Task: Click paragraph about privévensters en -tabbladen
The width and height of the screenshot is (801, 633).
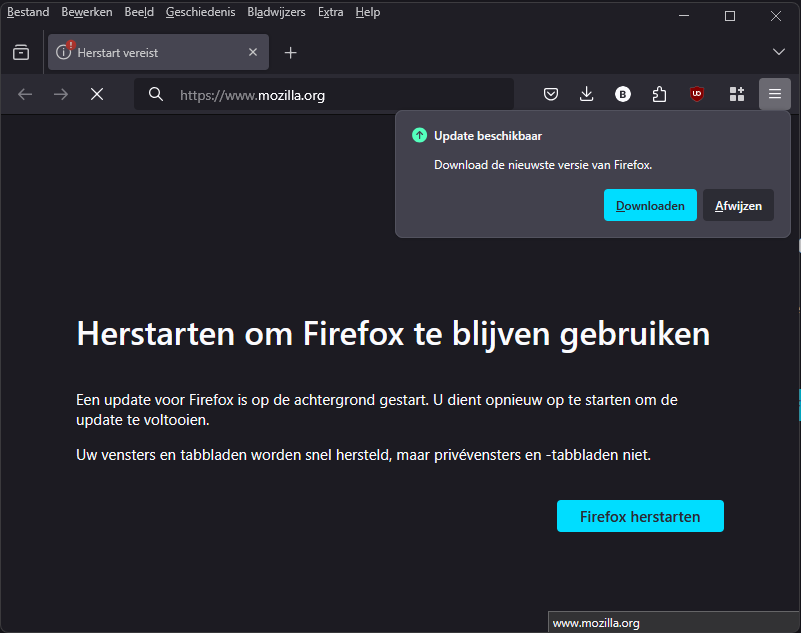Action: (363, 455)
